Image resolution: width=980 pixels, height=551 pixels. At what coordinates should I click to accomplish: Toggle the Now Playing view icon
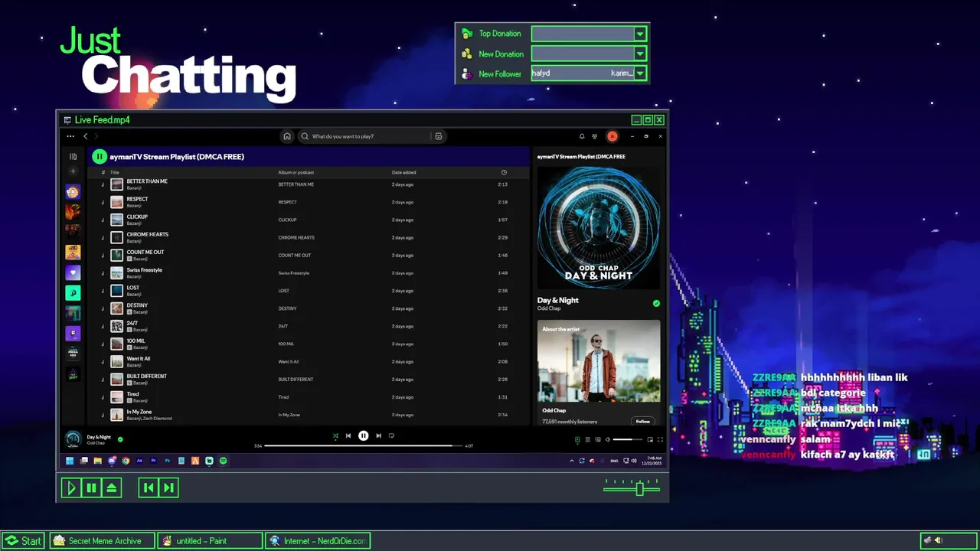coord(577,439)
